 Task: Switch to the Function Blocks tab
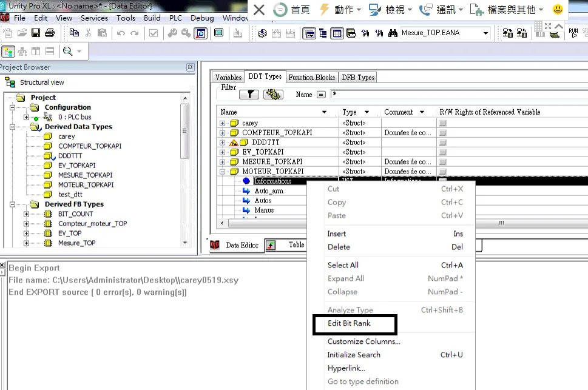(x=312, y=77)
